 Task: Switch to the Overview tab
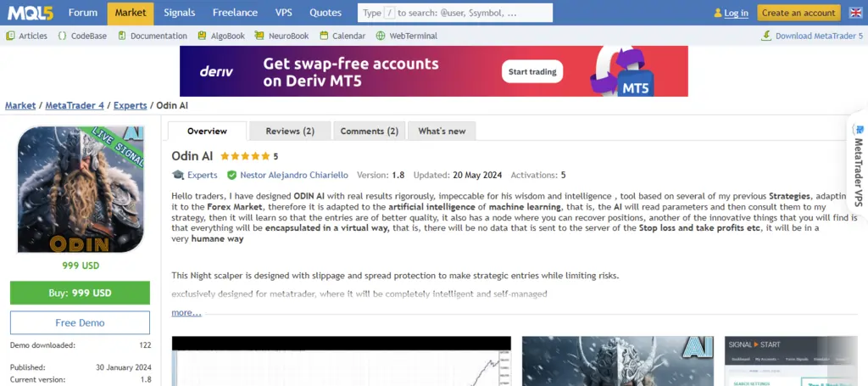pyautogui.click(x=207, y=131)
